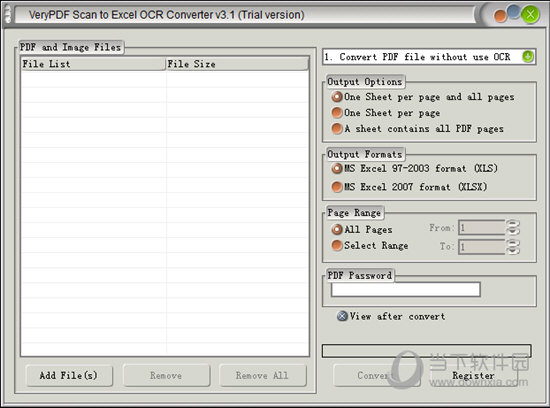Viewport: 550px width, 408px height.
Task: Click the Remove All button
Action: tap(263, 375)
